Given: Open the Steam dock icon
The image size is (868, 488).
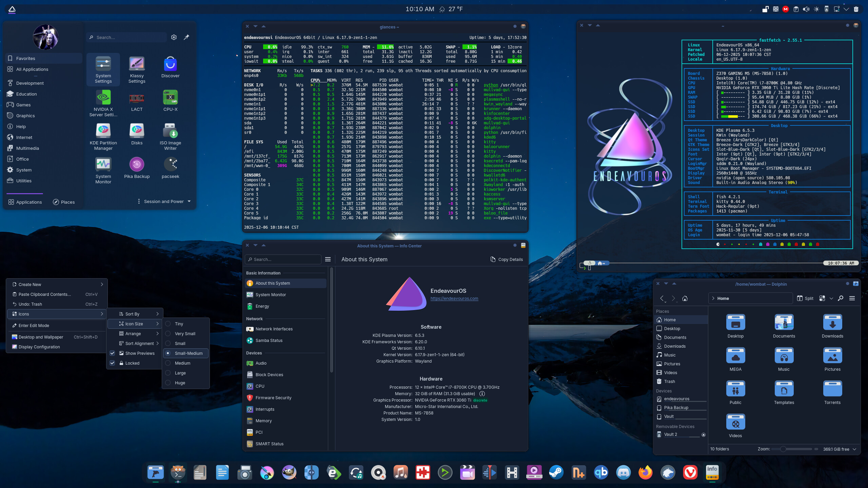Looking at the screenshot, I should [x=556, y=472].
